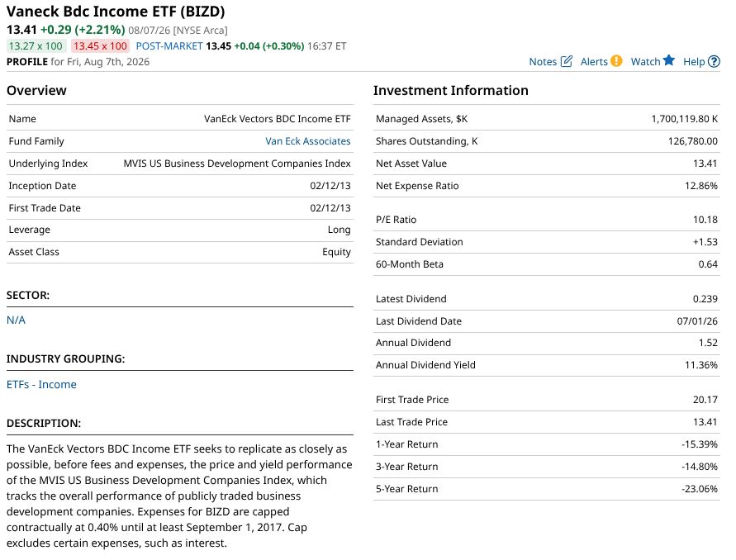The width and height of the screenshot is (736, 560).
Task: Click the Watch star icon
Action: coord(669,60)
